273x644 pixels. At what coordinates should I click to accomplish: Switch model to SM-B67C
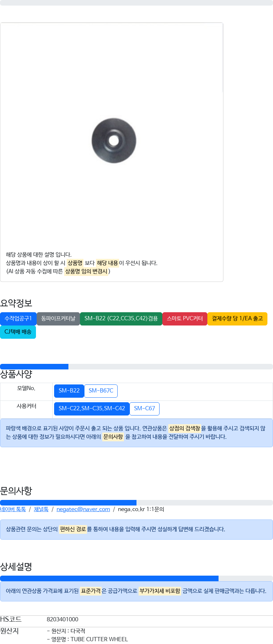(x=101, y=391)
